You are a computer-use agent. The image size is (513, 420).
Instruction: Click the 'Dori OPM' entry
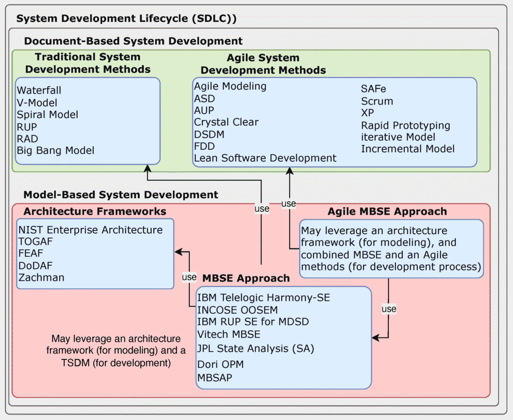click(x=220, y=364)
